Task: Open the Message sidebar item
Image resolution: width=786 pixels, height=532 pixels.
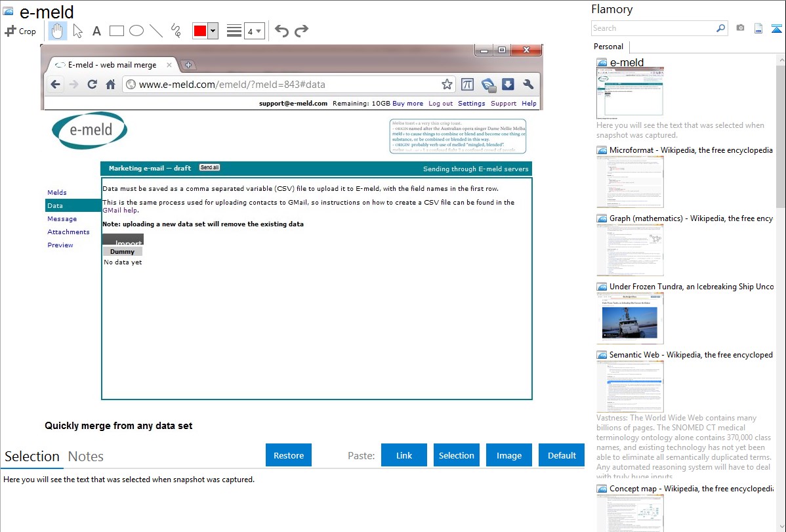Action: [62, 218]
